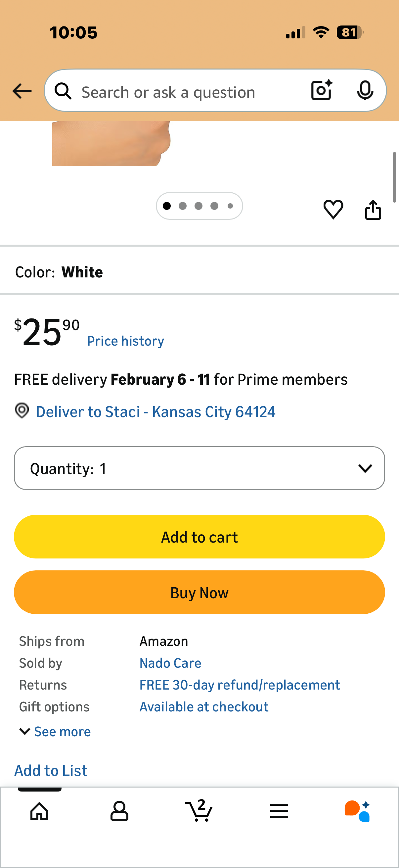Open seller page Nado Care
The width and height of the screenshot is (399, 868).
170,662
